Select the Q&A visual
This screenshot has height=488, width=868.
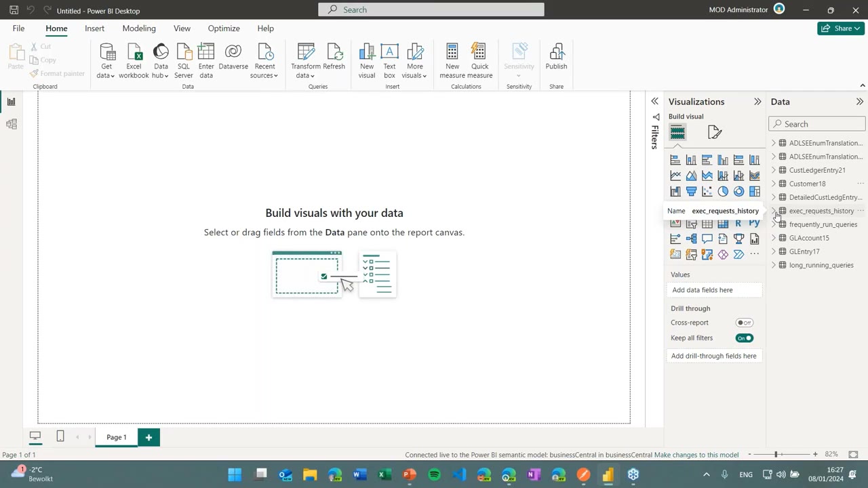707,239
